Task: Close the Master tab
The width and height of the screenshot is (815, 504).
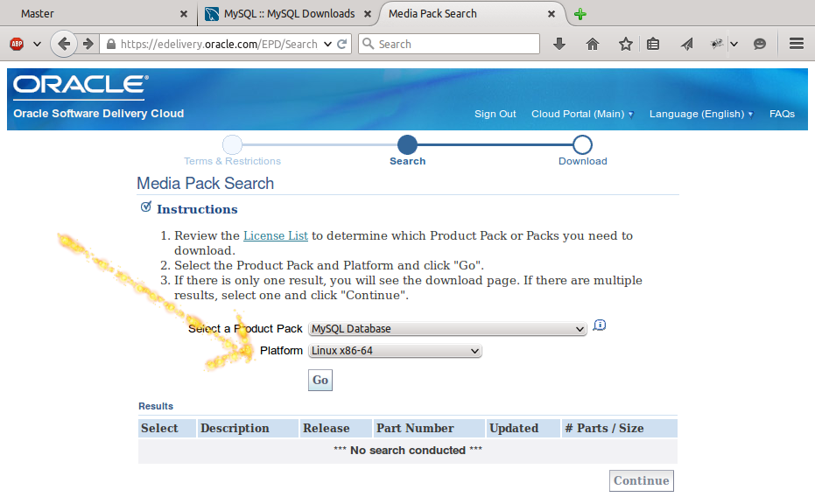Action: tap(184, 14)
